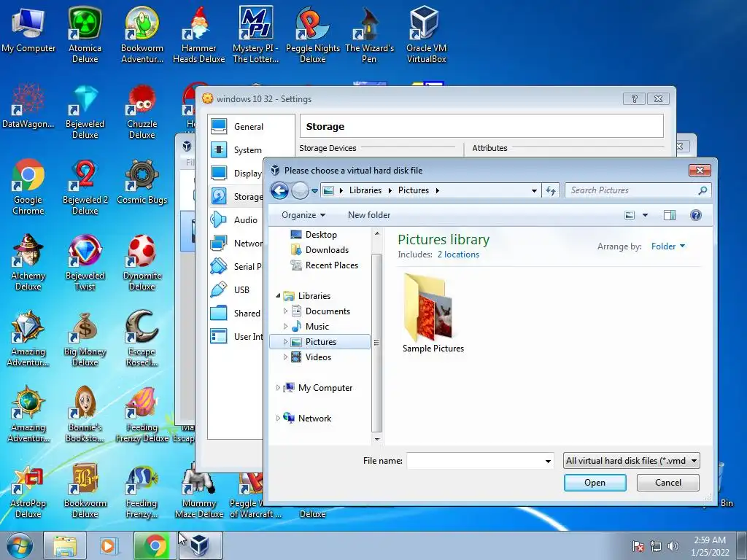This screenshot has height=560, width=747.
Task: Toggle the preview pane button
Action: point(670,215)
